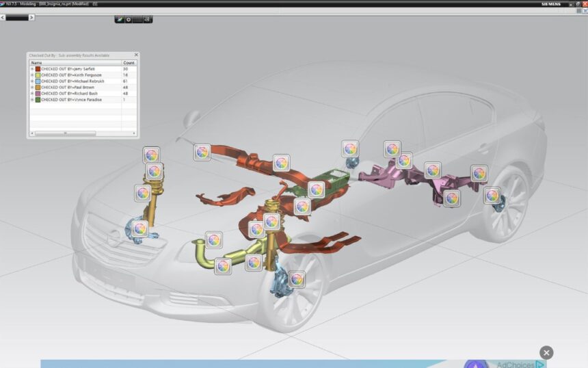Close the Checked Out By panel

pyautogui.click(x=136, y=55)
